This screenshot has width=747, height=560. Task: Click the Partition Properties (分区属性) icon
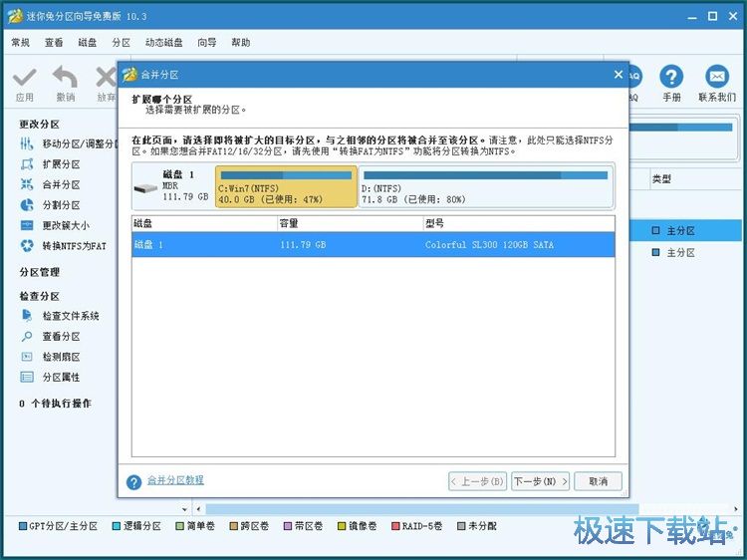click(x=27, y=377)
